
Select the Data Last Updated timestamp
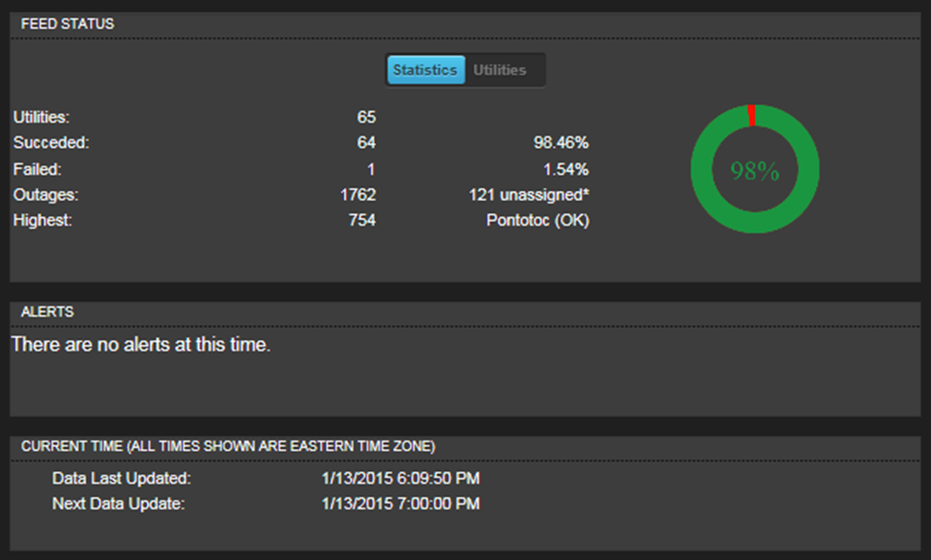(401, 478)
